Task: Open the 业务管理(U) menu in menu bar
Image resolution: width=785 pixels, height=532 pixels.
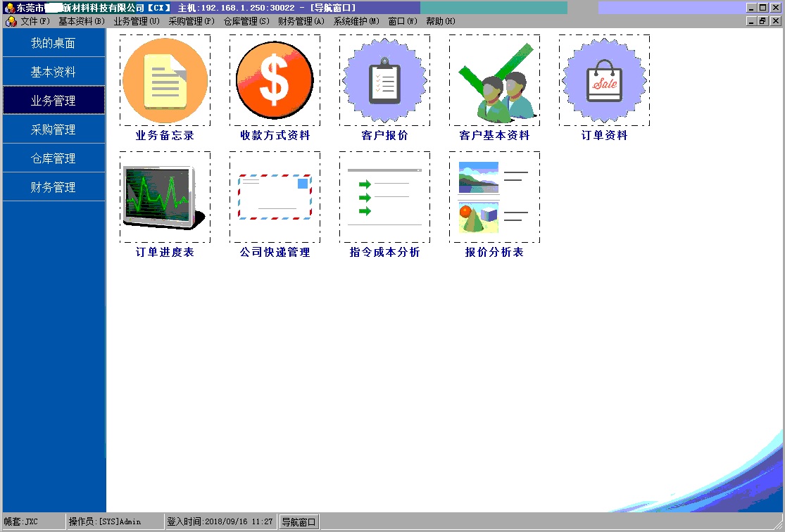Action: (x=137, y=22)
